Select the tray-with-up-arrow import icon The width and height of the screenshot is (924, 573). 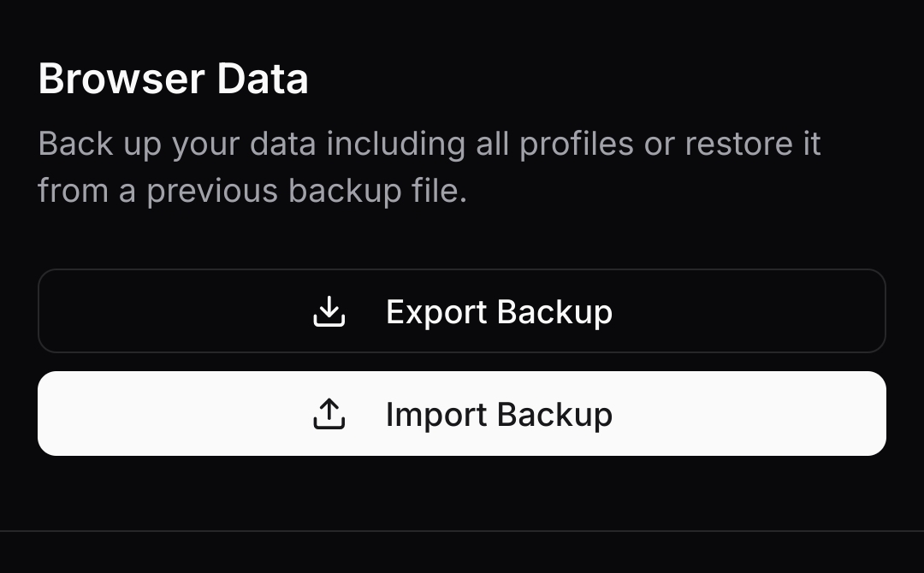329,414
